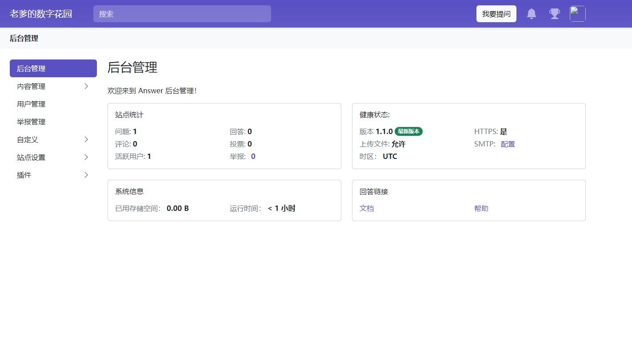Expand the 自定义 chevron arrow
Viewport: 632px width, 364px height.
[x=86, y=139]
